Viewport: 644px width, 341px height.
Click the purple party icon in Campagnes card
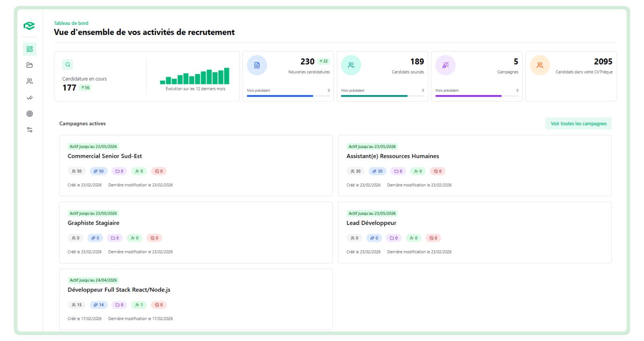click(x=446, y=65)
